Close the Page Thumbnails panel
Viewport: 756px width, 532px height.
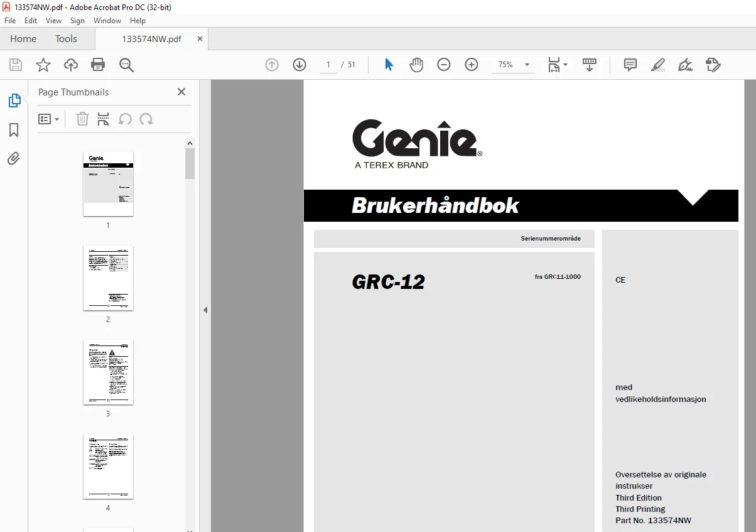click(x=181, y=92)
